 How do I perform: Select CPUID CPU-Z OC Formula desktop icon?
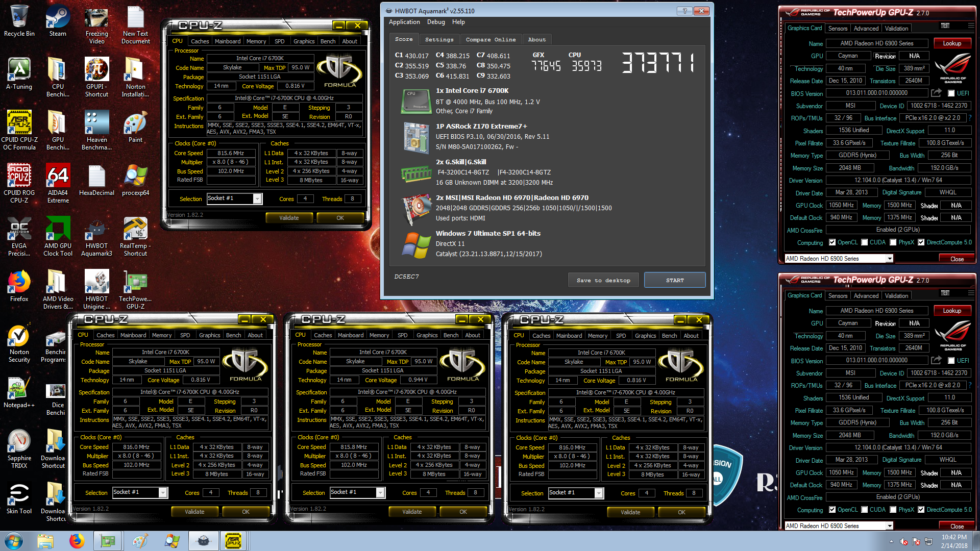pos(19,130)
